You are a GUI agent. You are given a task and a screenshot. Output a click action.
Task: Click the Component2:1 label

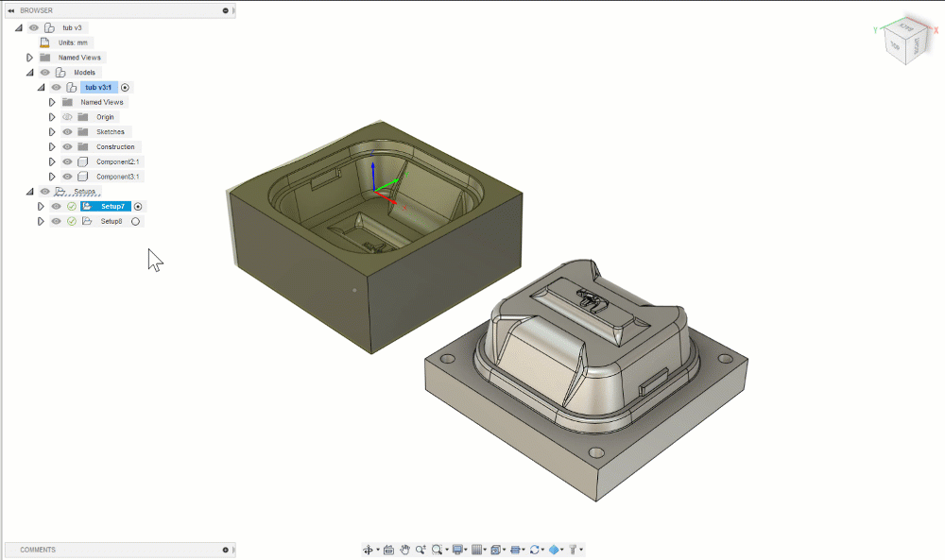tap(117, 161)
